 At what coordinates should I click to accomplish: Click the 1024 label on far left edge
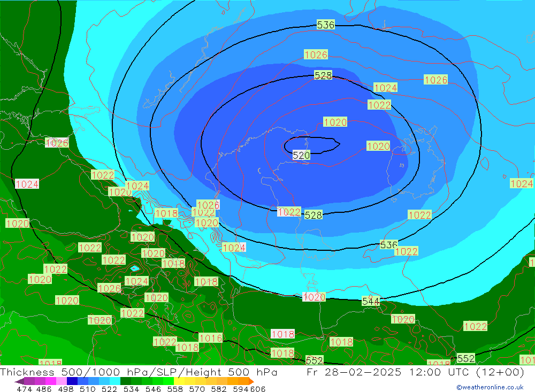point(27,184)
